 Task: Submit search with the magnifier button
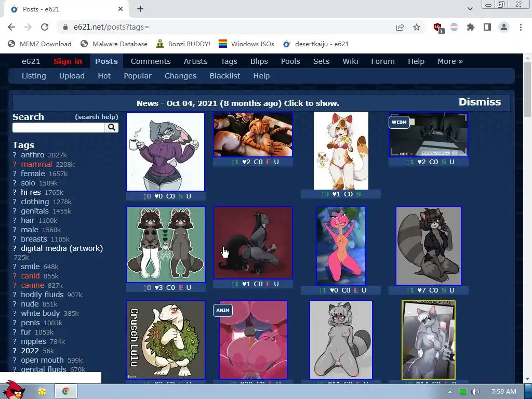[112, 128]
